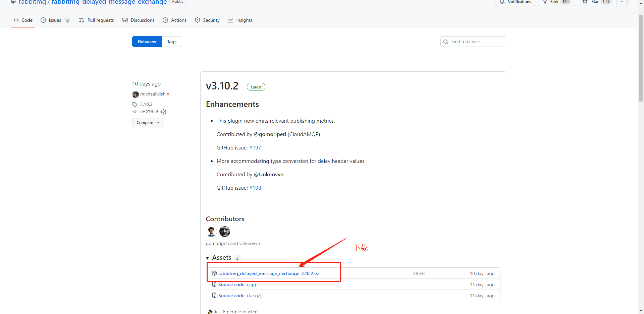Viewport: 644px width, 314px height.
Task: Click the Find a release search field
Action: coord(473,42)
